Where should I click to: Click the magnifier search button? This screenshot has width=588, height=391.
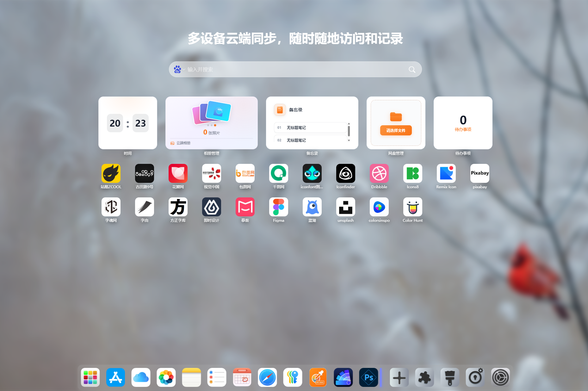[x=412, y=69]
